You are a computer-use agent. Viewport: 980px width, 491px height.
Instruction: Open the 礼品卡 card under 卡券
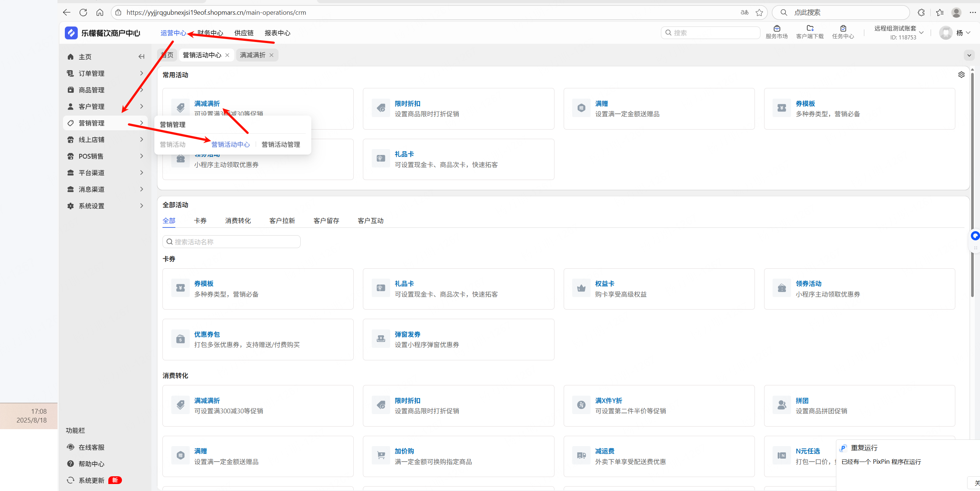point(458,289)
